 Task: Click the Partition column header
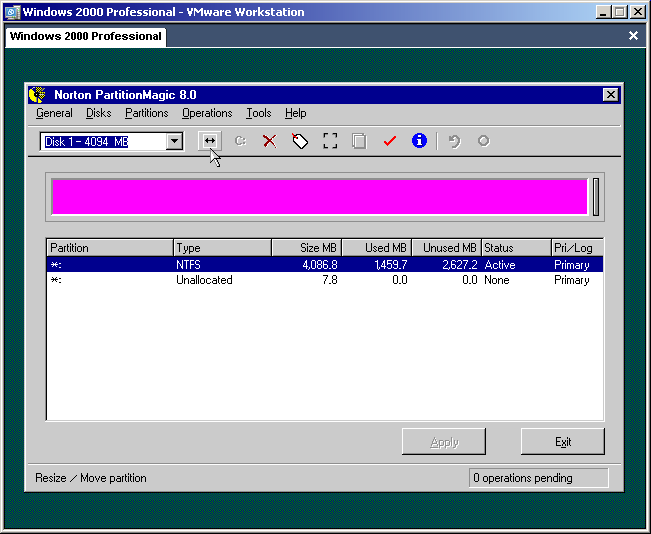[110, 248]
